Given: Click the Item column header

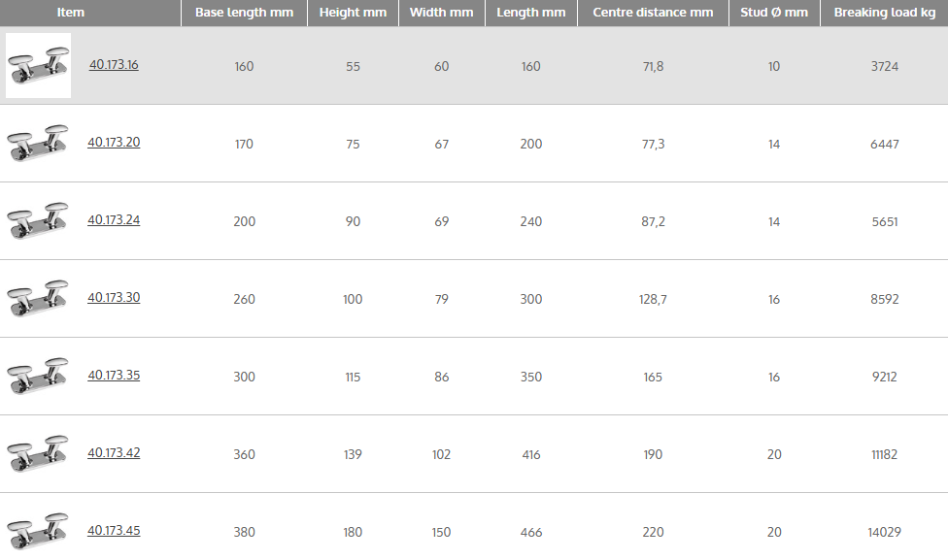Looking at the screenshot, I should pos(71,13).
